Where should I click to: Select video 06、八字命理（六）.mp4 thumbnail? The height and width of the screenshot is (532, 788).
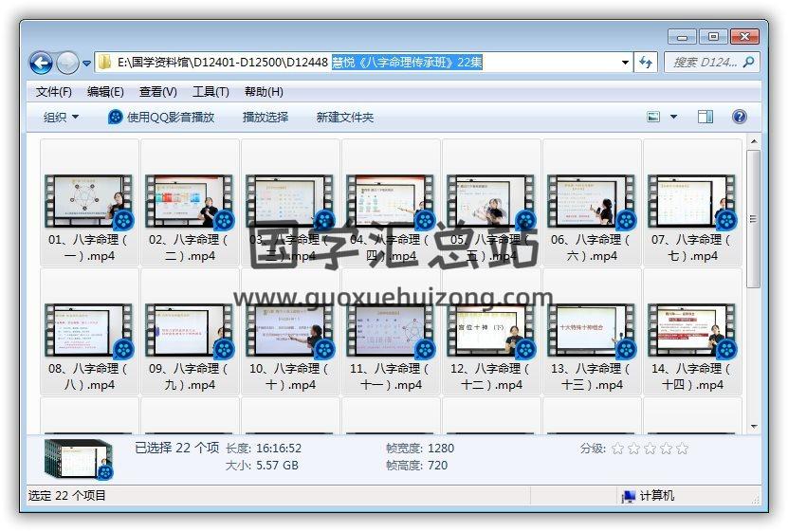pos(592,201)
